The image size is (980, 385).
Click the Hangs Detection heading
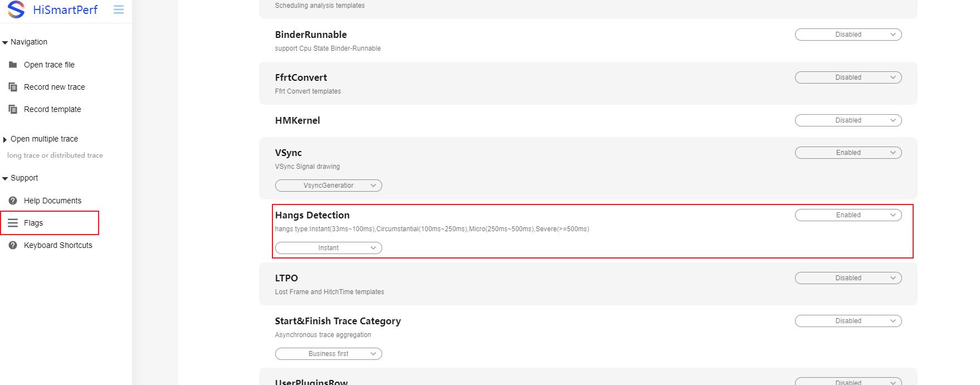click(312, 215)
